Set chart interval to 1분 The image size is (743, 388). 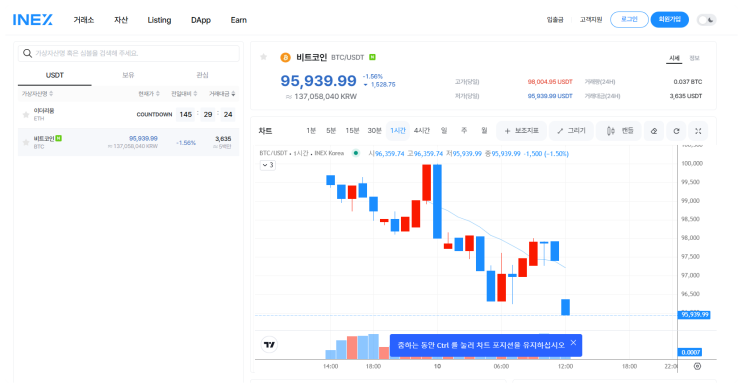311,131
